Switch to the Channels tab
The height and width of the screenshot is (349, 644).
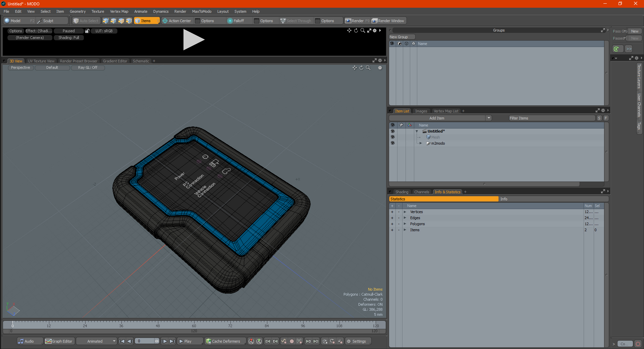pyautogui.click(x=421, y=192)
